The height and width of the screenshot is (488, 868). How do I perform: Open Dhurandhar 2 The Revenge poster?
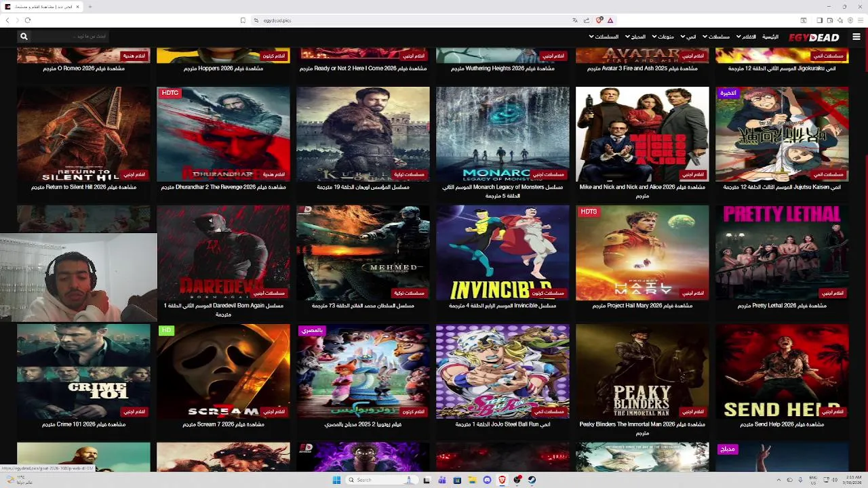click(223, 134)
